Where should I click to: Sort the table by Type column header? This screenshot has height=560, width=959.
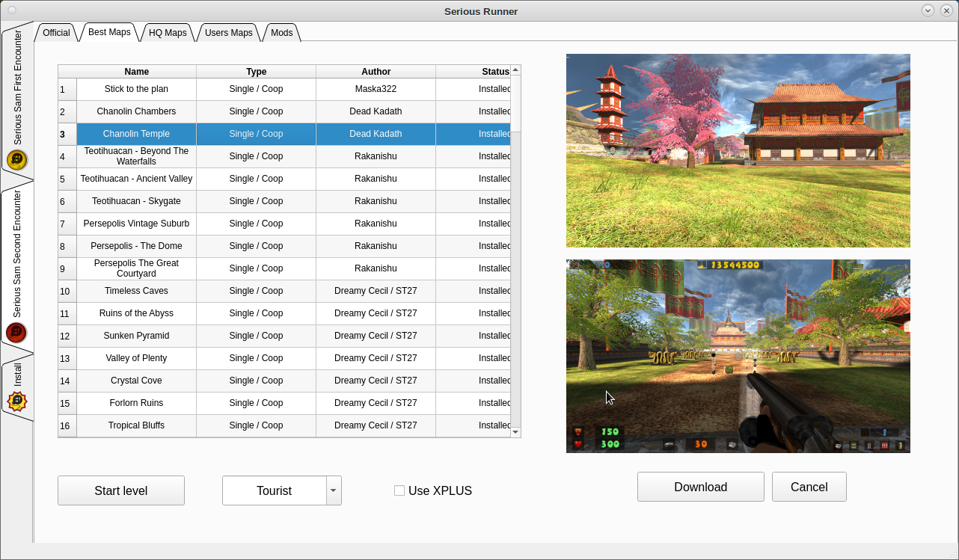(257, 72)
